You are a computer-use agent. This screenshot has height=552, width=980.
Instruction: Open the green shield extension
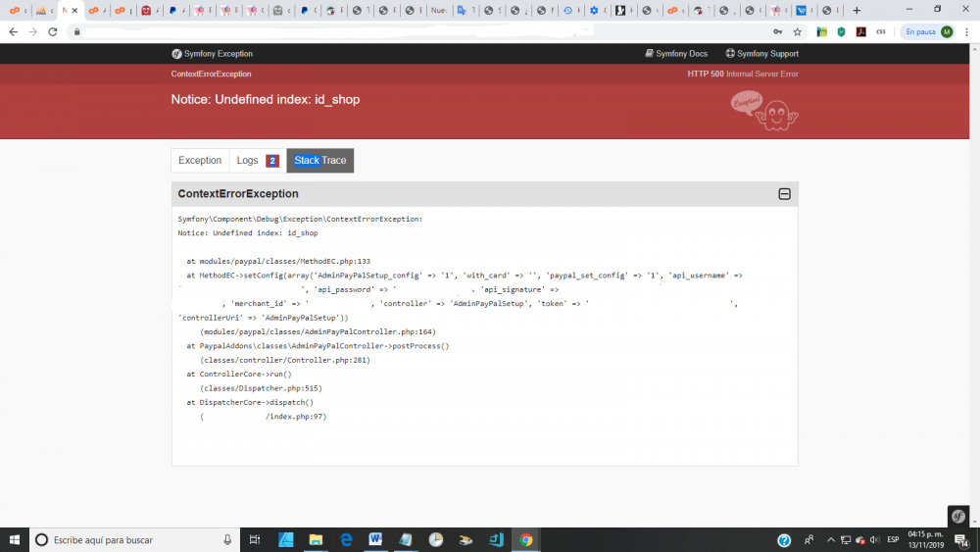(x=841, y=32)
